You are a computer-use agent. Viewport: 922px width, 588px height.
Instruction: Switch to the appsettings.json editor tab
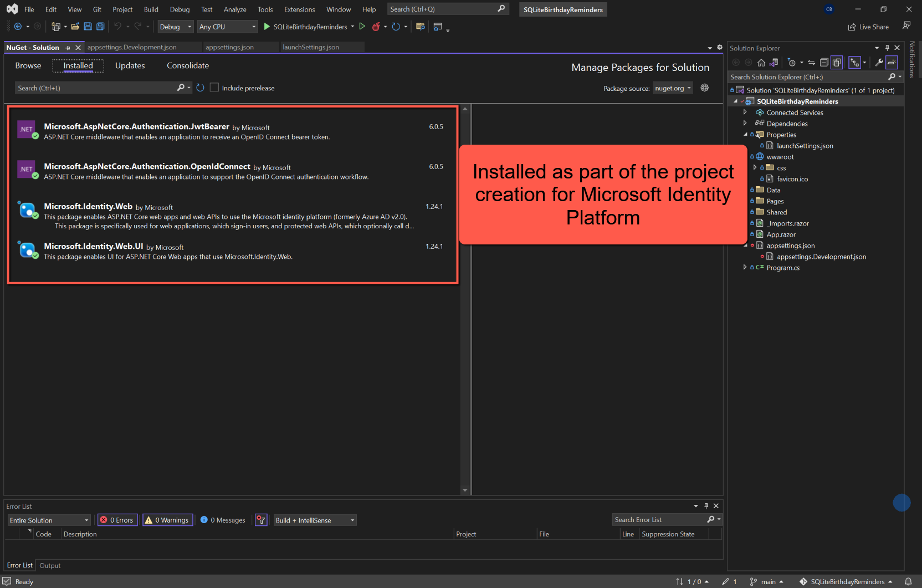click(x=230, y=47)
